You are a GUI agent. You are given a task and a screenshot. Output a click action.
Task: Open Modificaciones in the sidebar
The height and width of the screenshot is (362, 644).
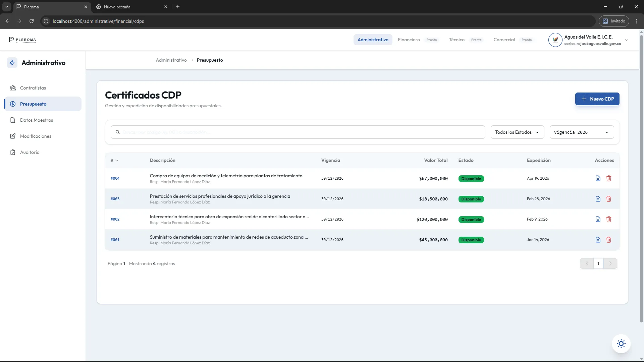pos(36,136)
